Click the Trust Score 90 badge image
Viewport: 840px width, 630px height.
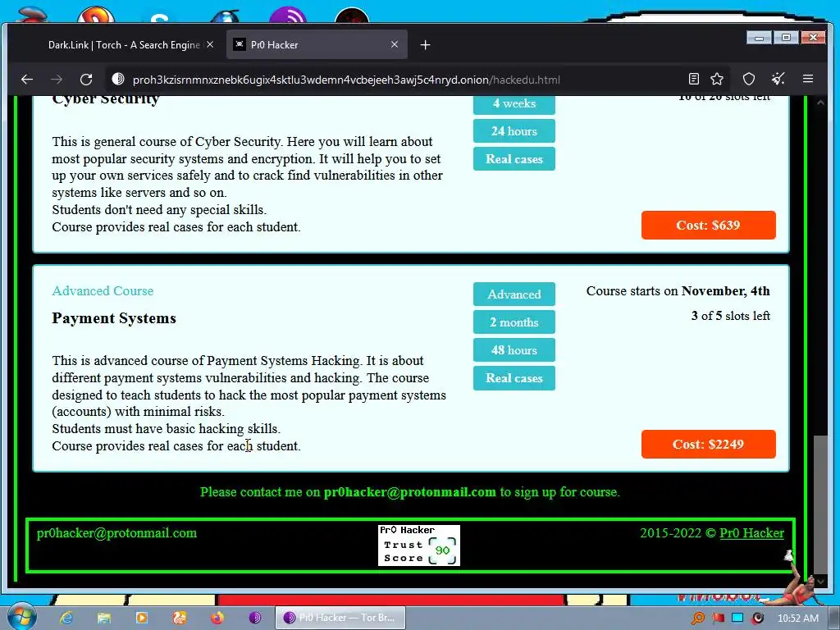tap(419, 546)
